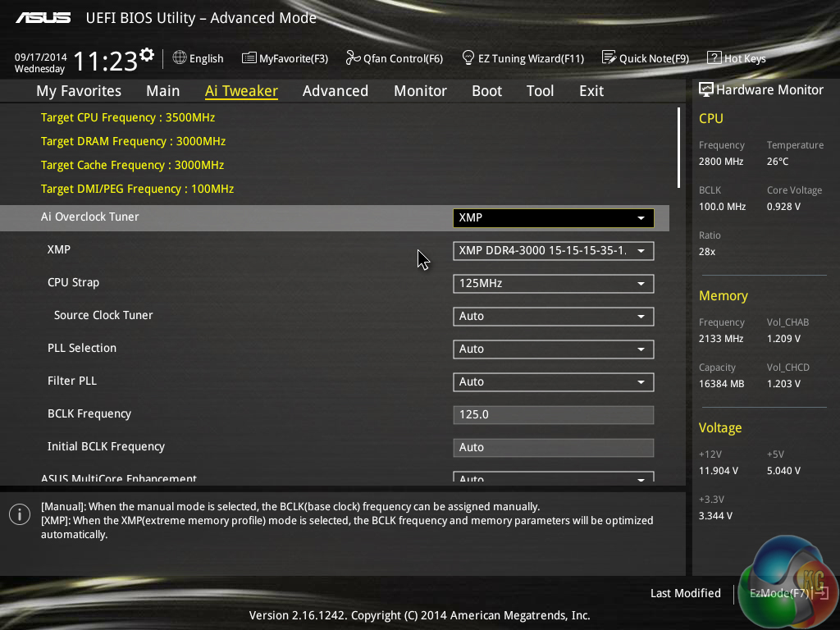
Task: Click the settings list vertical scrollbar
Action: pos(678,148)
